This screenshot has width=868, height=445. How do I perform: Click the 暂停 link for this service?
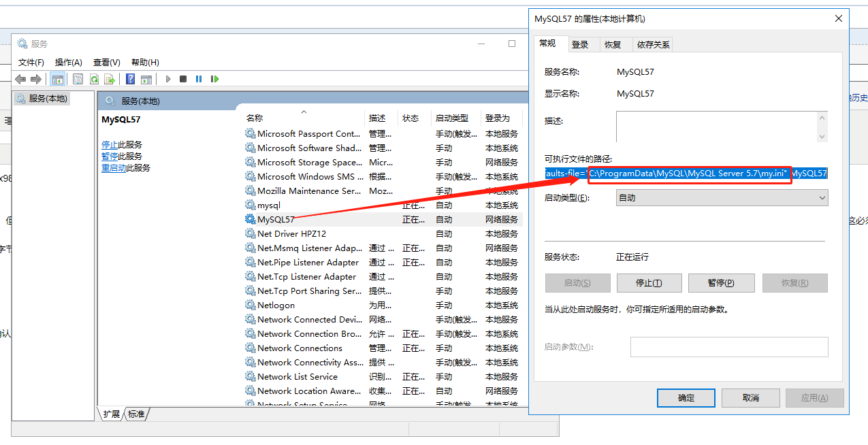(x=110, y=156)
